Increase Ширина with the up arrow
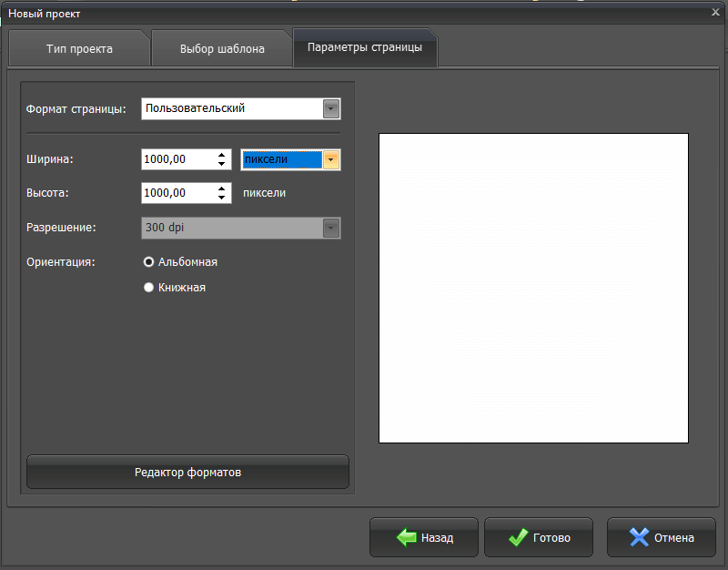 coord(221,155)
